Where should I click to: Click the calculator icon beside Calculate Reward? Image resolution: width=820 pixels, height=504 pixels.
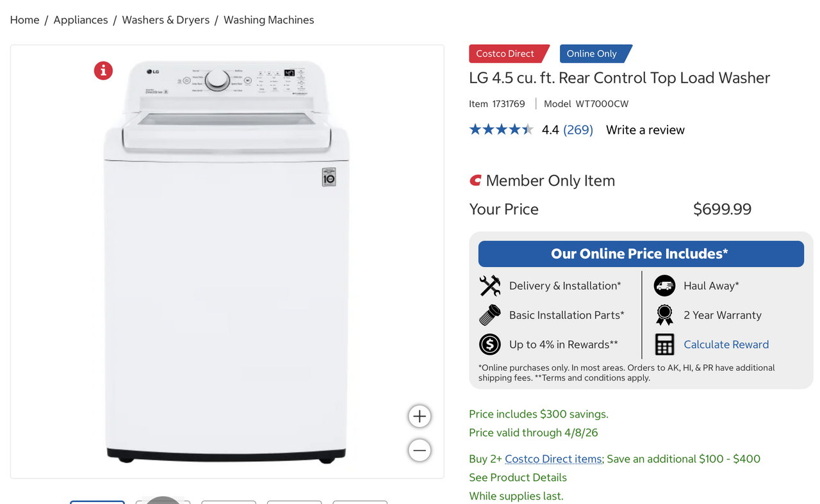[x=664, y=345]
